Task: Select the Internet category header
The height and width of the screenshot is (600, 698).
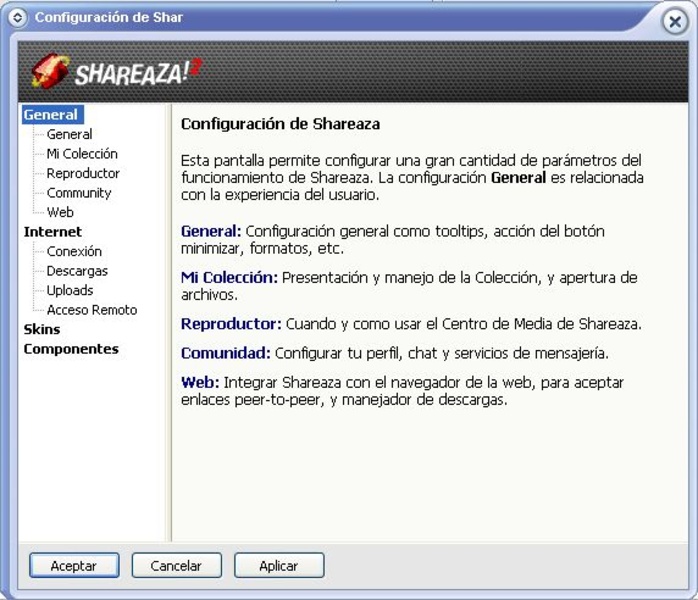Action: tap(53, 232)
